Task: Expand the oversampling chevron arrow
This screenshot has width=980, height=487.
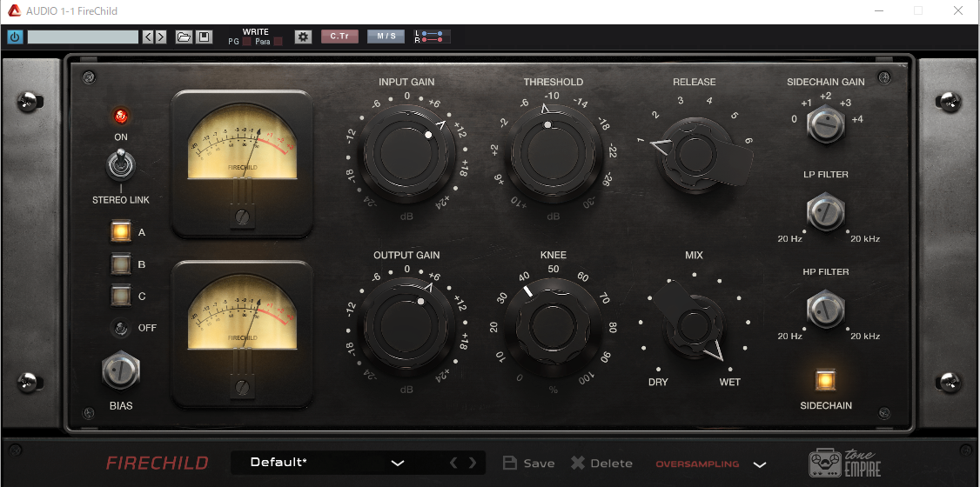Action: pos(760,464)
